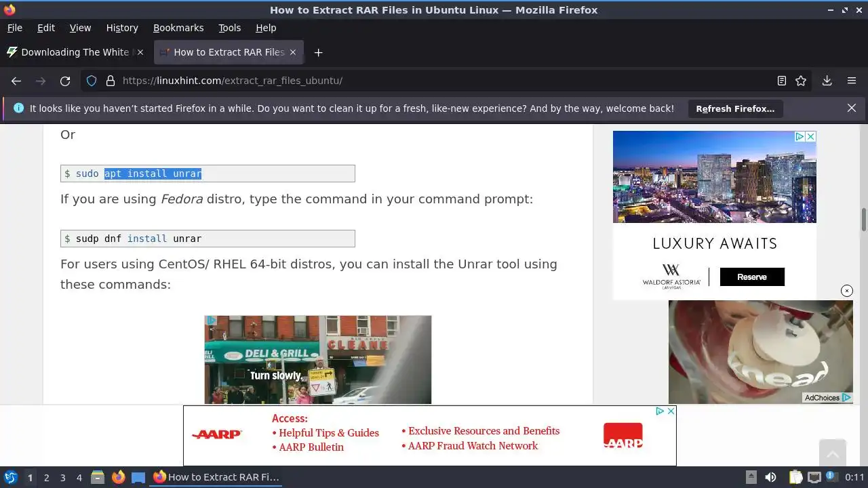Open the application launcher menu in taskbar
Screen dimensions: 868x488
click(x=10, y=477)
